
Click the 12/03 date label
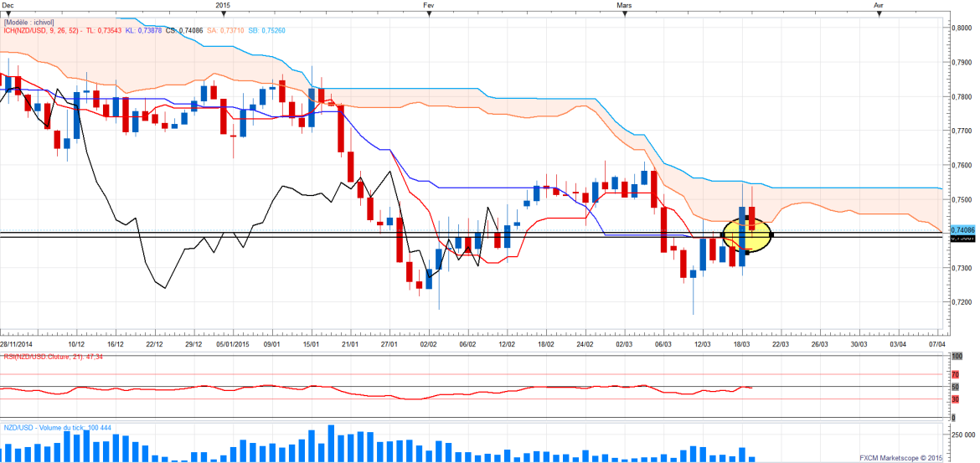tap(703, 344)
